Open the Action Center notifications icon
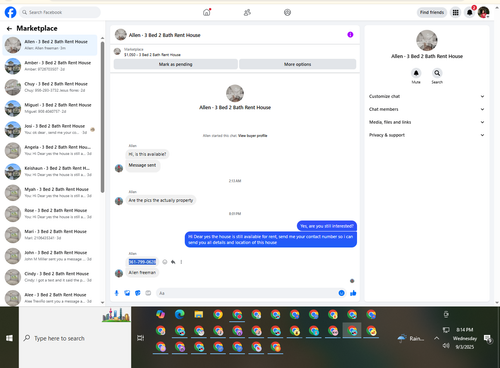This screenshot has height=368, width=500. pos(488,339)
